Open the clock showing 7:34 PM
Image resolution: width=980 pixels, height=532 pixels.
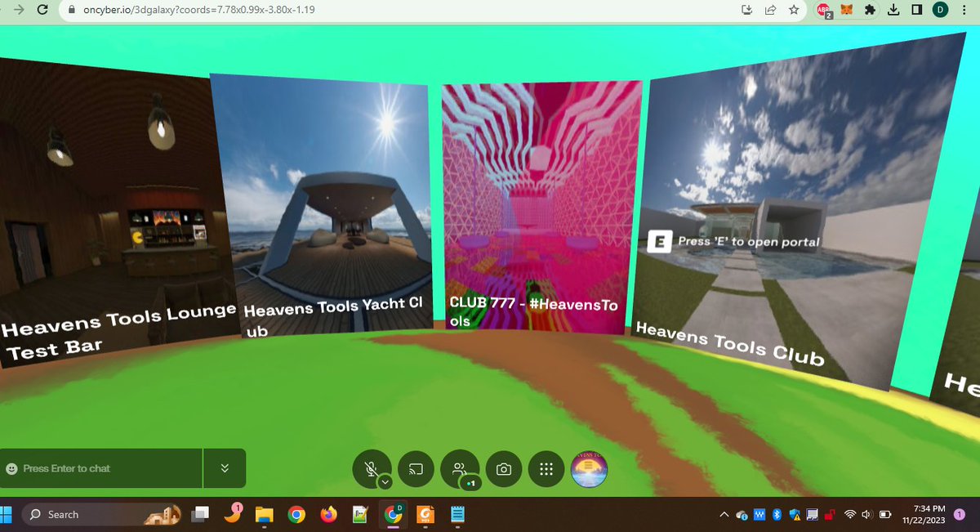point(925,514)
